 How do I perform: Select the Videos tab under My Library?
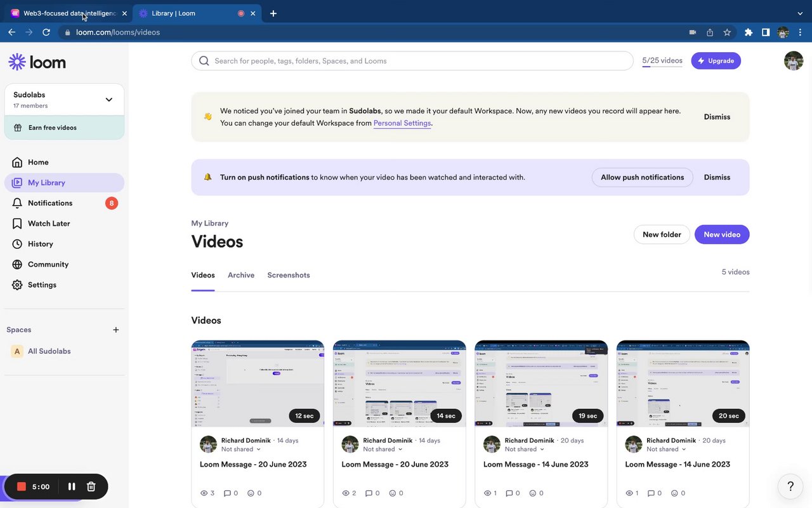[203, 275]
